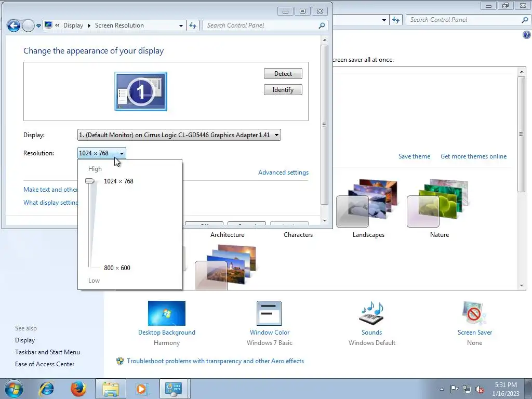532x399 pixels.
Task: Open Advanced settings link
Action: [283, 172]
